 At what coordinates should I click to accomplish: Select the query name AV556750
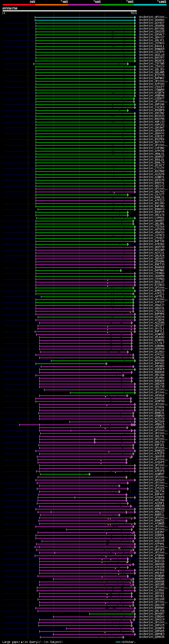(10, 8)
